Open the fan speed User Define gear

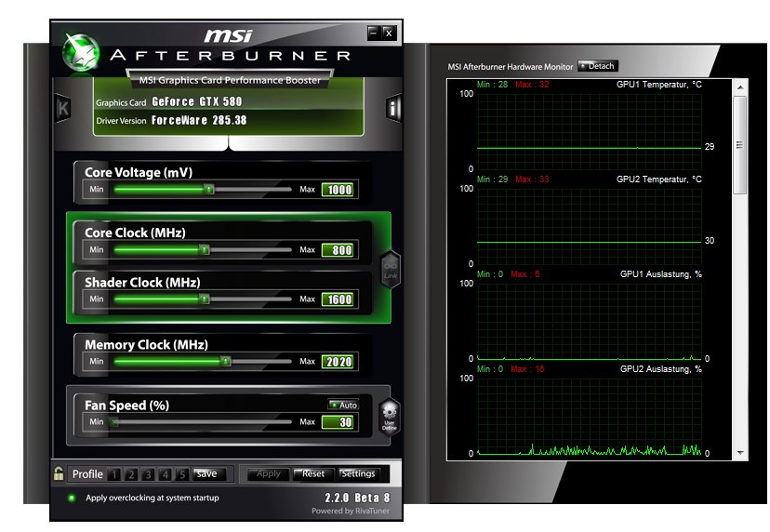[390, 417]
